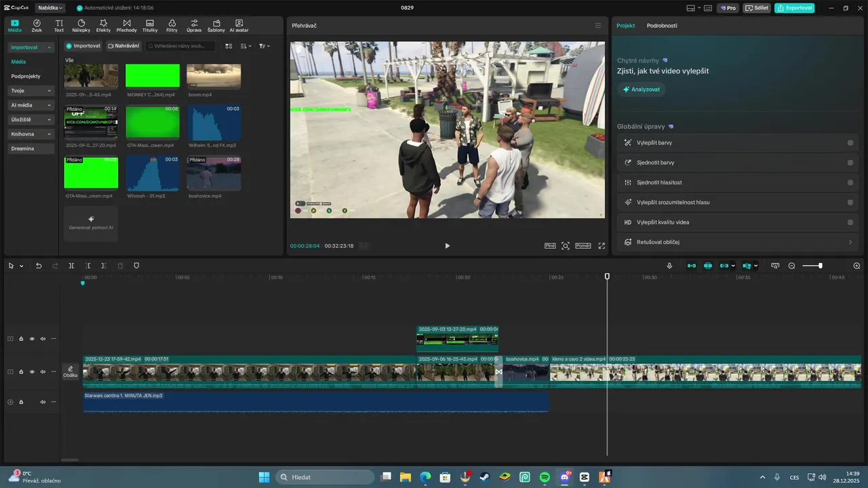
Task: Switch to the Podrobnosti tab
Action: [662, 26]
